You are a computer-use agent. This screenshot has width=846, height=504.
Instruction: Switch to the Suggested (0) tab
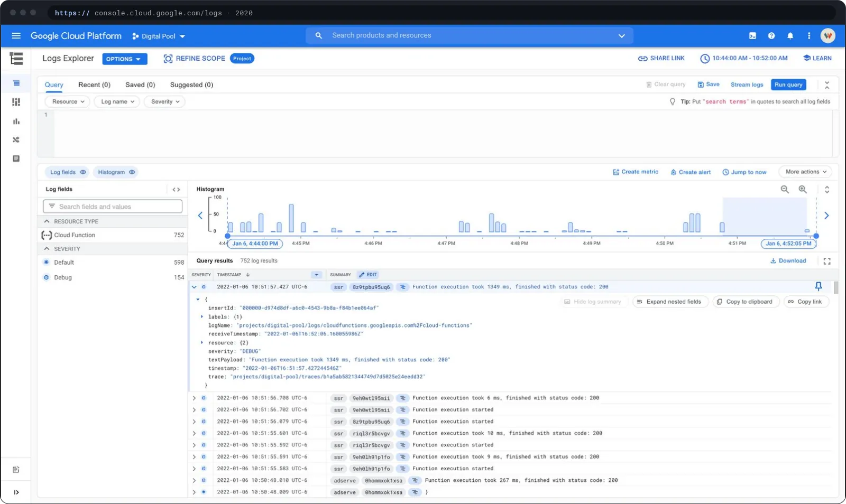tap(191, 85)
